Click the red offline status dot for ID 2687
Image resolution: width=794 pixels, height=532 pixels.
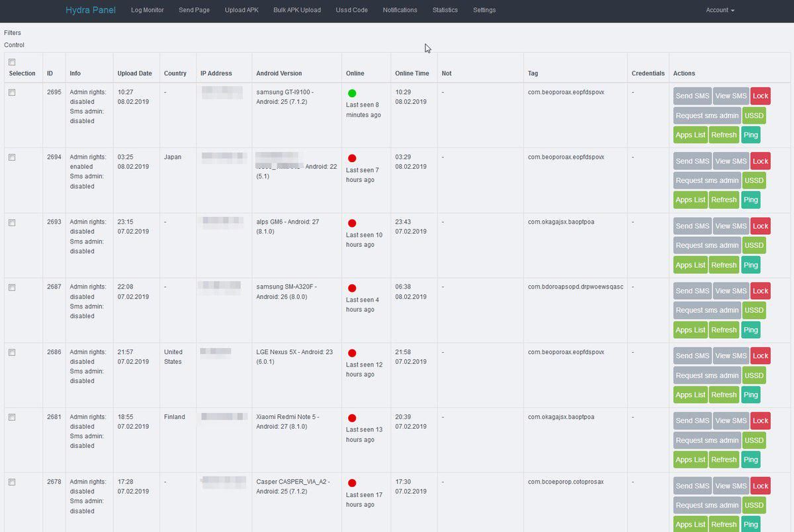352,288
